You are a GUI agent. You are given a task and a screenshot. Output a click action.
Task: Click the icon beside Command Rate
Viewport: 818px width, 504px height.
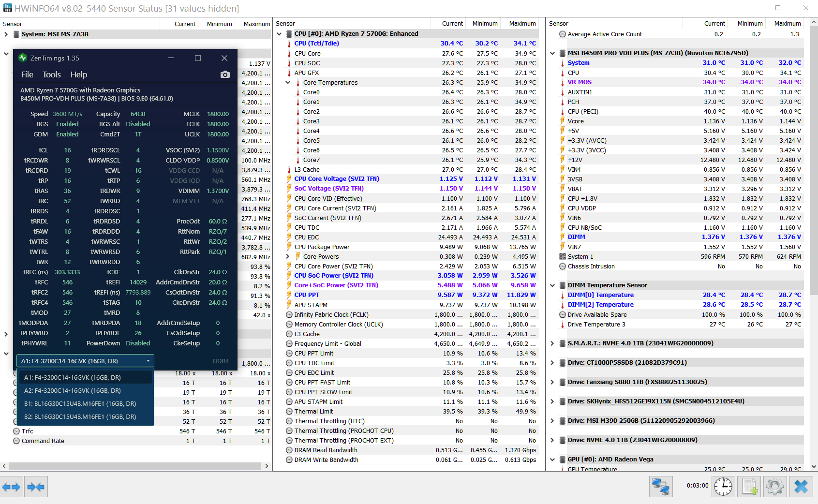[x=16, y=441]
